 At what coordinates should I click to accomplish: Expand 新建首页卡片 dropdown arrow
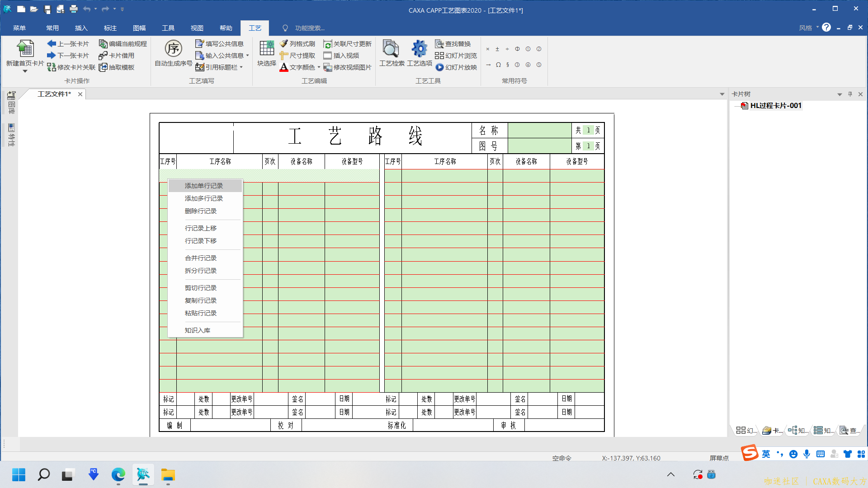25,71
